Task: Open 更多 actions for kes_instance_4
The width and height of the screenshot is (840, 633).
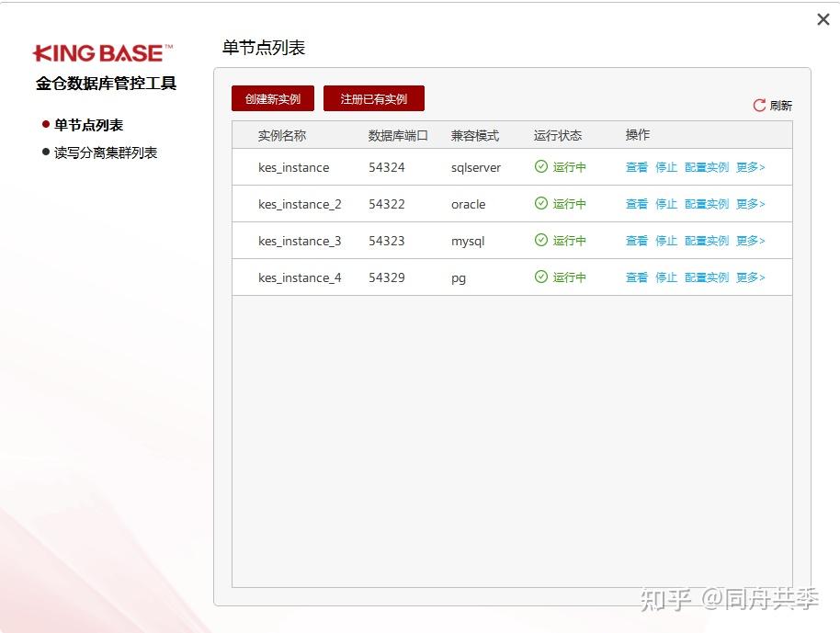Action: [749, 277]
